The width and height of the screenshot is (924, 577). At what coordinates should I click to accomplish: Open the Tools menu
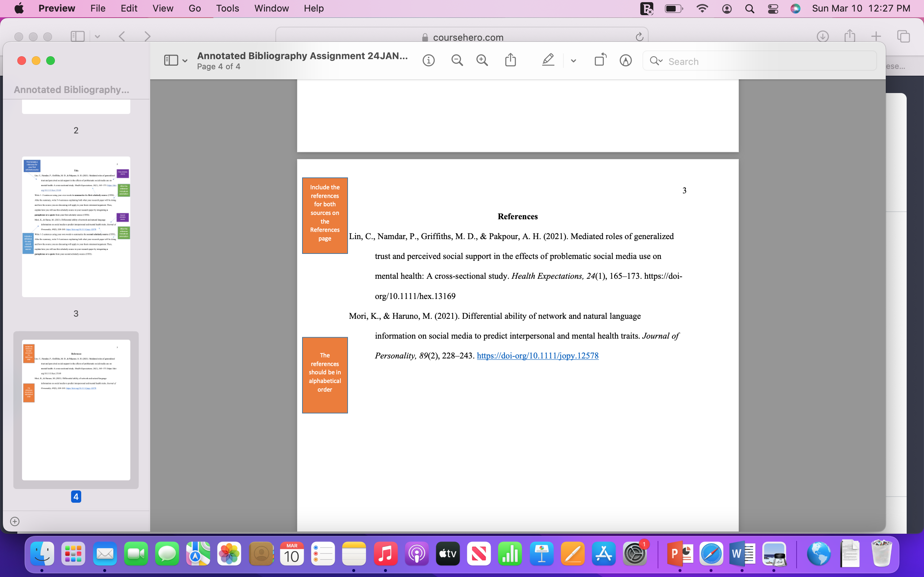(227, 8)
